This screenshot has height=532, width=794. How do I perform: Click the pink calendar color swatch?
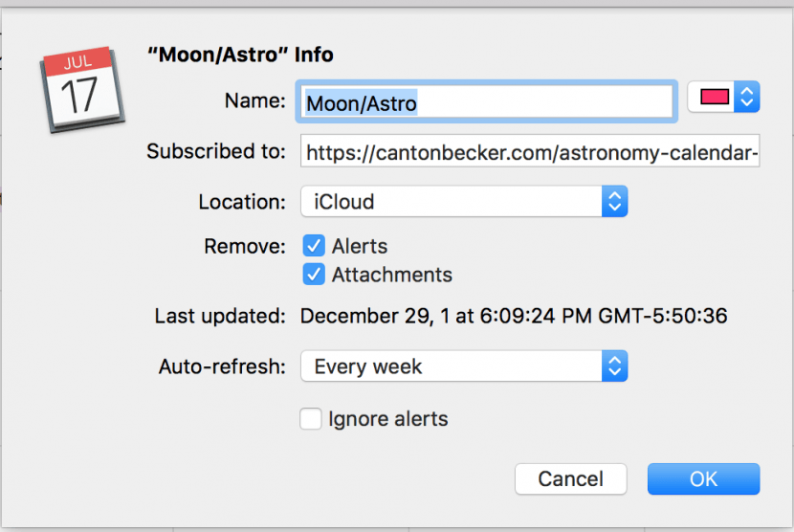[x=715, y=97]
